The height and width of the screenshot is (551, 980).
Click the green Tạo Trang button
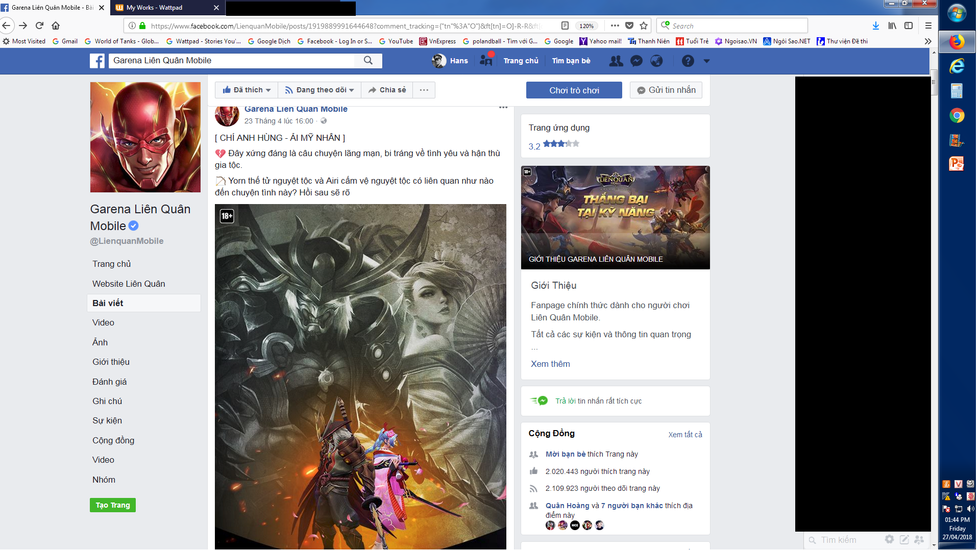(113, 505)
